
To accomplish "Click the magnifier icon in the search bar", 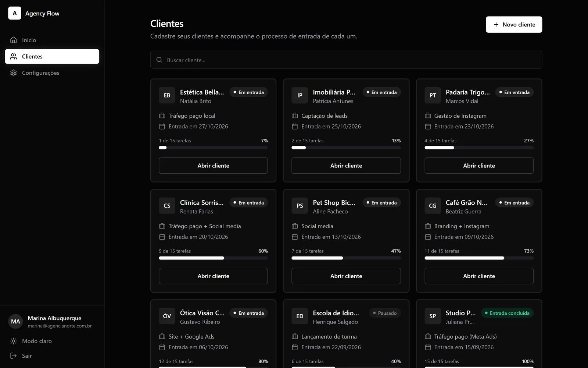I will coord(159,60).
